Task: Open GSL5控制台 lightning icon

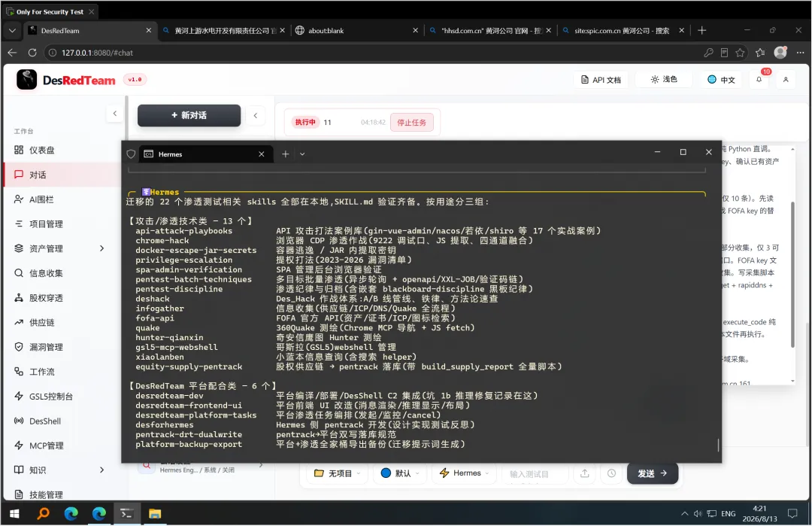Action: 19,396
